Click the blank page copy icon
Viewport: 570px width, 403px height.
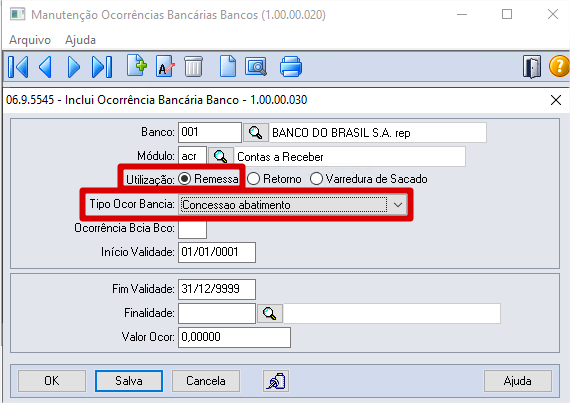[x=228, y=66]
